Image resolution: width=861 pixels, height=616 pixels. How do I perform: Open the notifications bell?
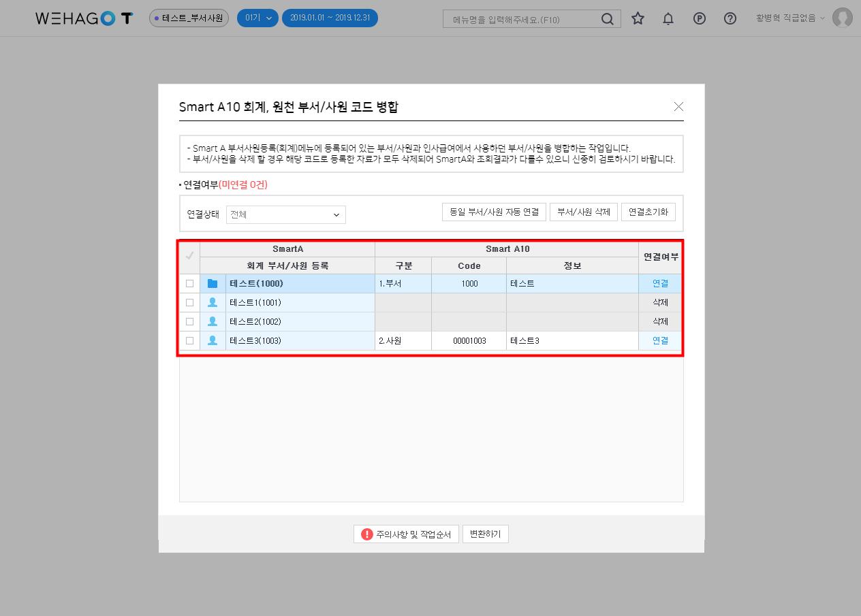coord(668,18)
